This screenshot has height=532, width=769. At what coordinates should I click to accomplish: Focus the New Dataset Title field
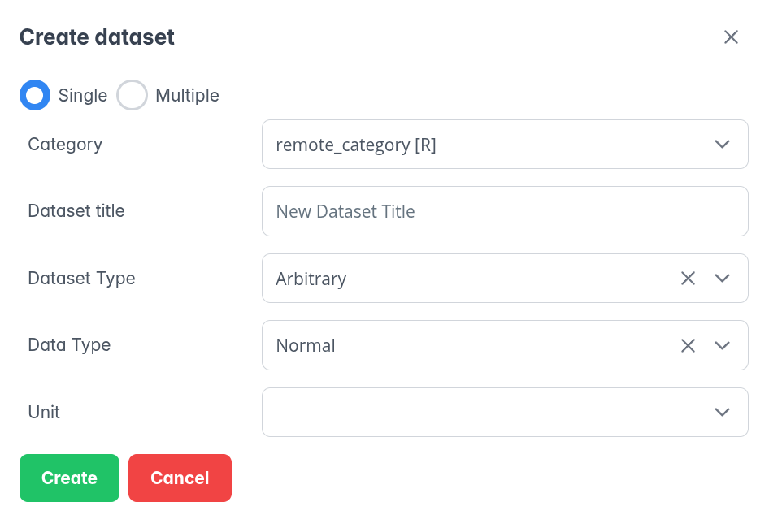[x=504, y=211]
